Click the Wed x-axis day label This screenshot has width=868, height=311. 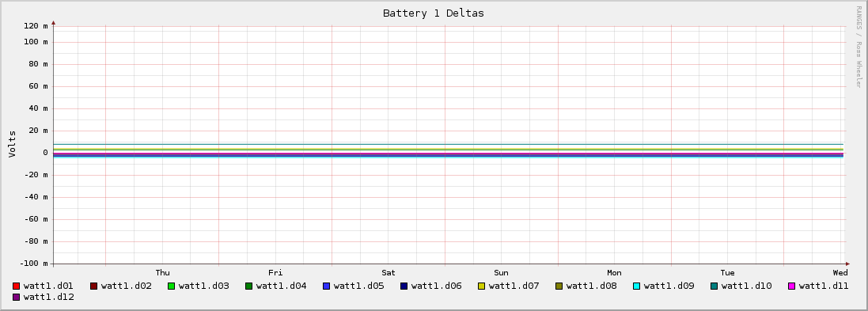840,273
